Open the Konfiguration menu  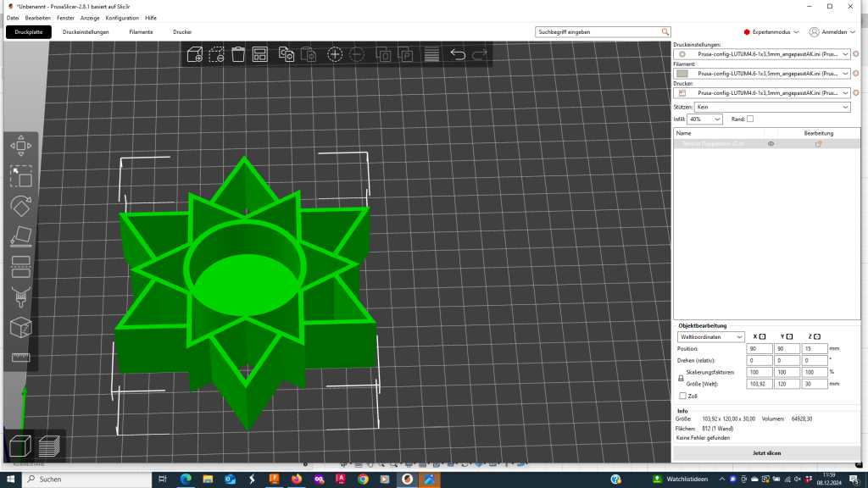click(x=122, y=18)
